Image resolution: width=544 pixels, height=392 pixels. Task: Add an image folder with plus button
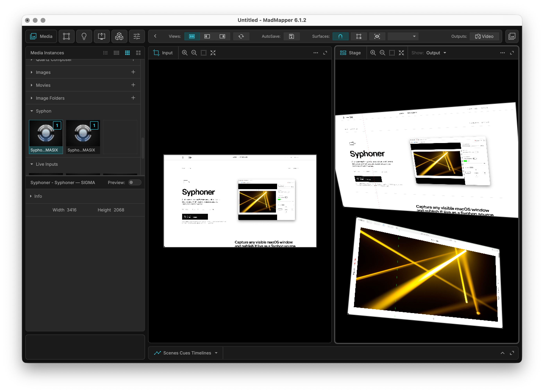pyautogui.click(x=133, y=98)
